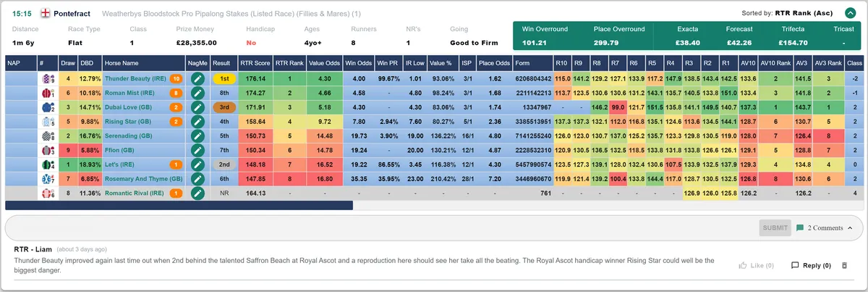
Task: Click jockey silks icon for Serenading
Action: click(x=48, y=136)
